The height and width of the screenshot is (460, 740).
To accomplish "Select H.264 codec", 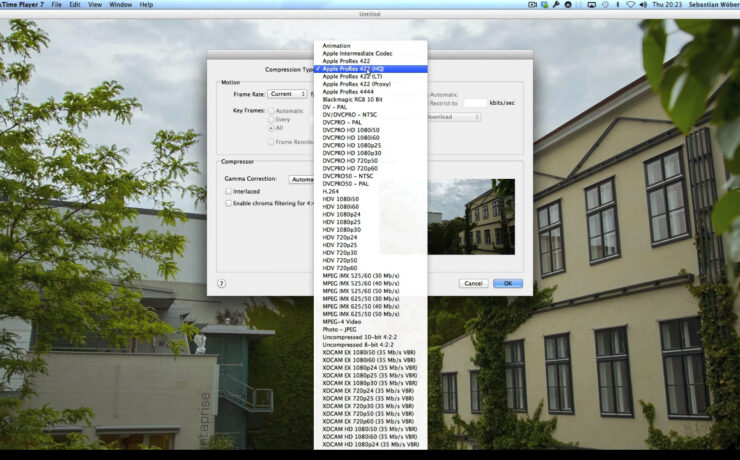I will (x=370, y=192).
